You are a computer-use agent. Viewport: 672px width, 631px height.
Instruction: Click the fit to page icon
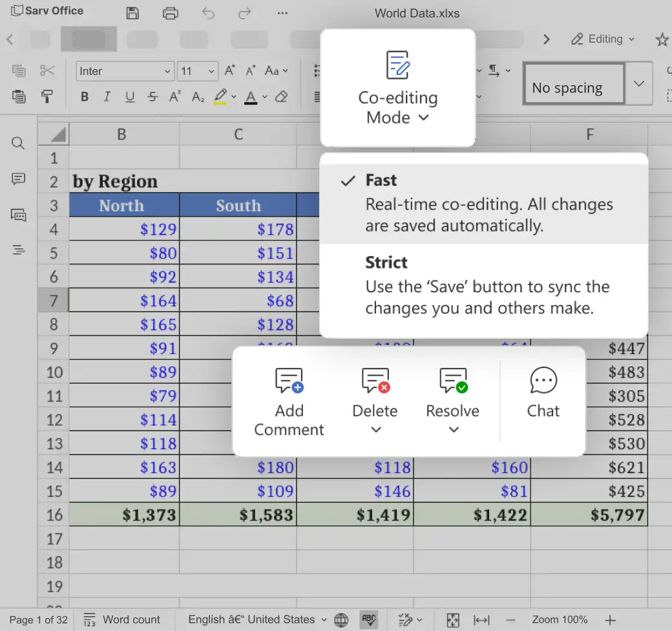[x=453, y=620]
